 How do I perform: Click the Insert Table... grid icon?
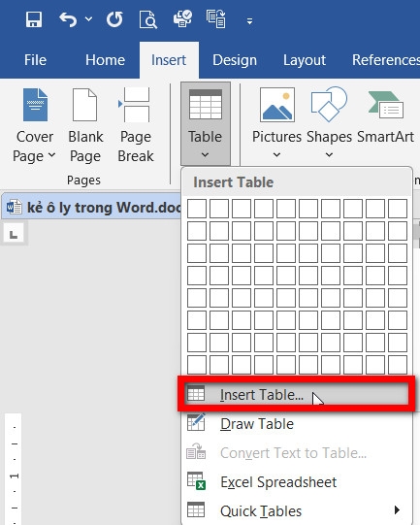click(x=196, y=393)
